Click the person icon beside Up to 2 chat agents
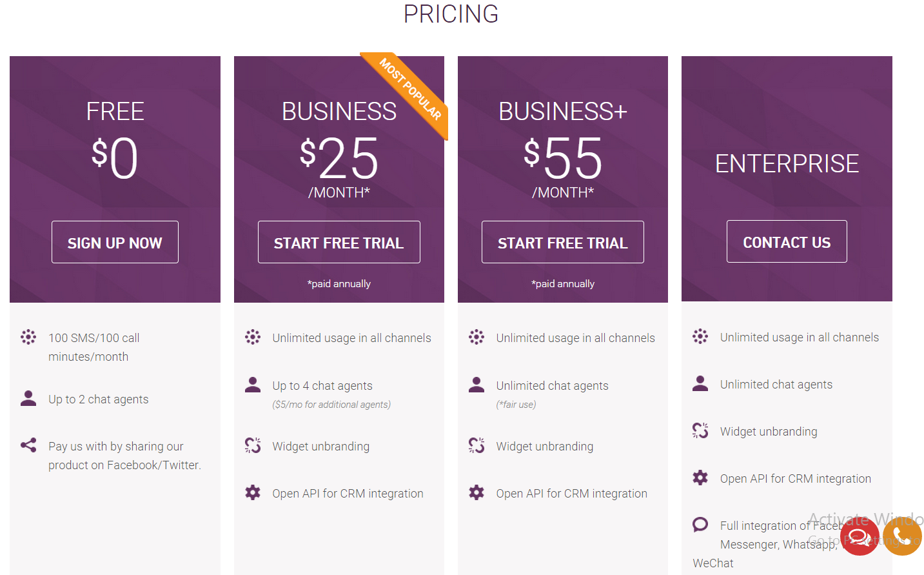Screen dimensions: 924x575 coord(28,398)
